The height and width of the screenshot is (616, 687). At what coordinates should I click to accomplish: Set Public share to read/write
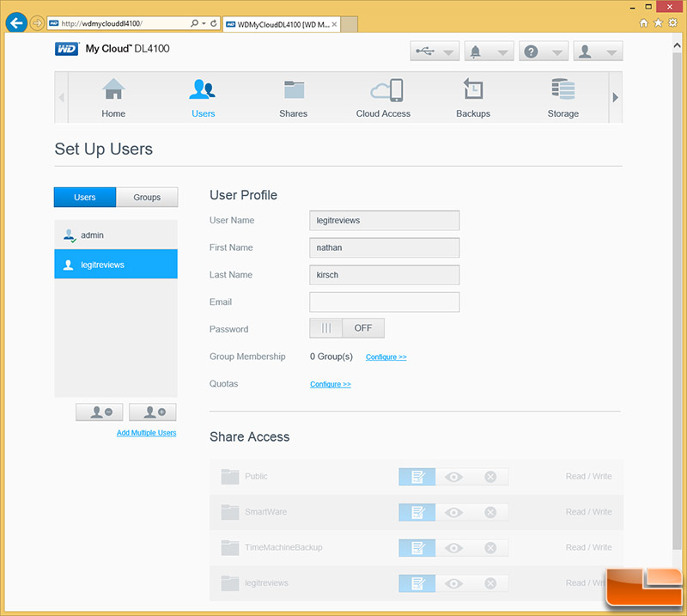click(417, 477)
